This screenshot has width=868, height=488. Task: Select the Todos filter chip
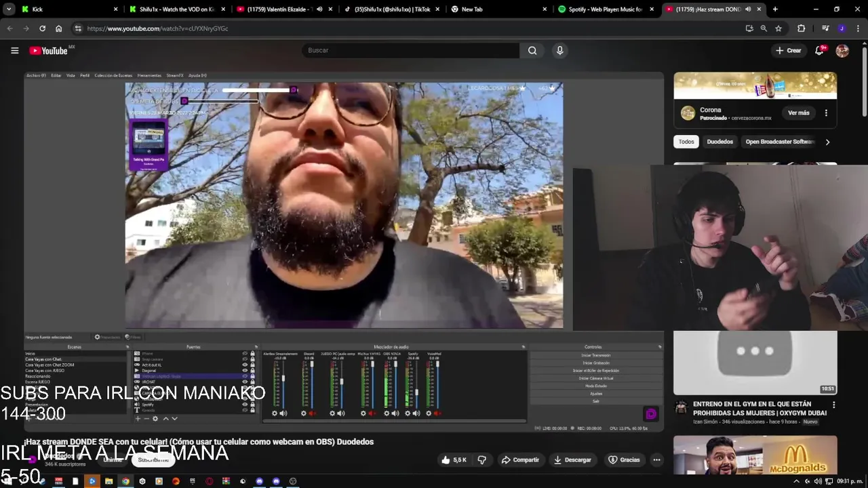click(x=686, y=142)
